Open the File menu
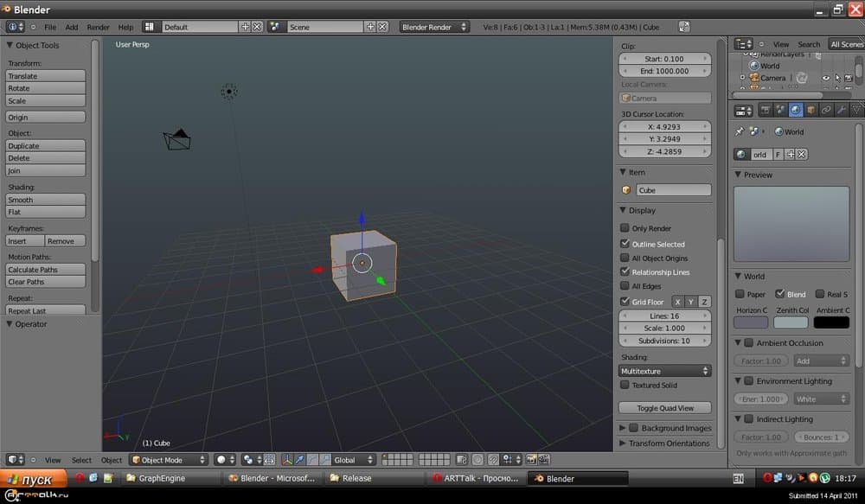 (50, 27)
